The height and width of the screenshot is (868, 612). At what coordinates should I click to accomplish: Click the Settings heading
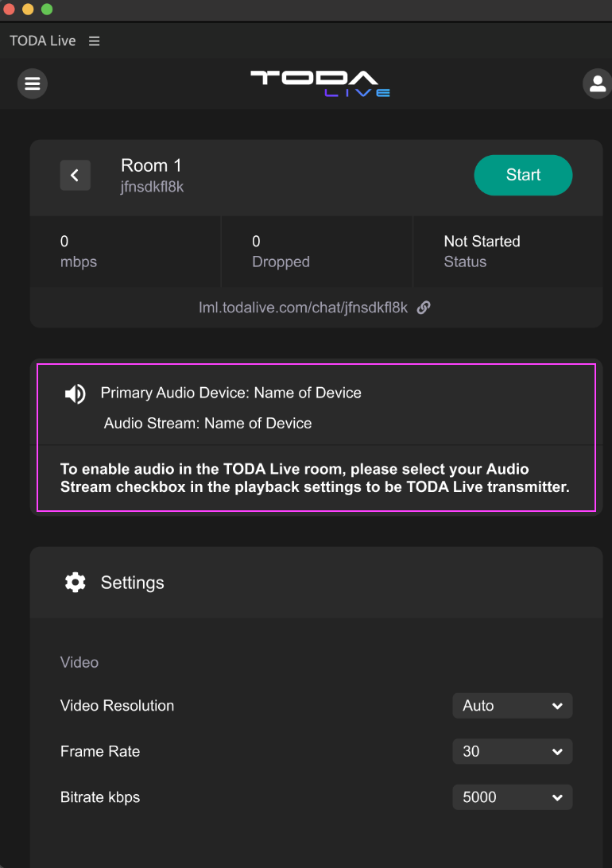click(132, 583)
